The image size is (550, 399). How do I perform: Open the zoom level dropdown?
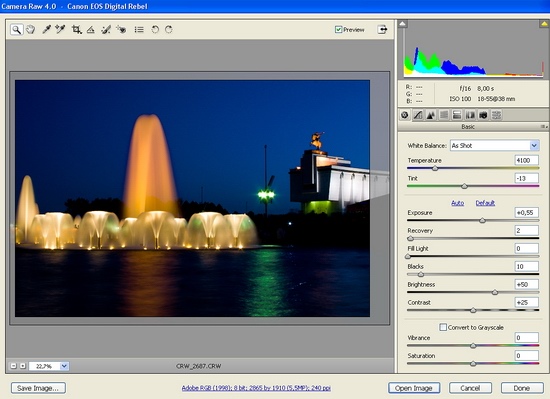64,366
